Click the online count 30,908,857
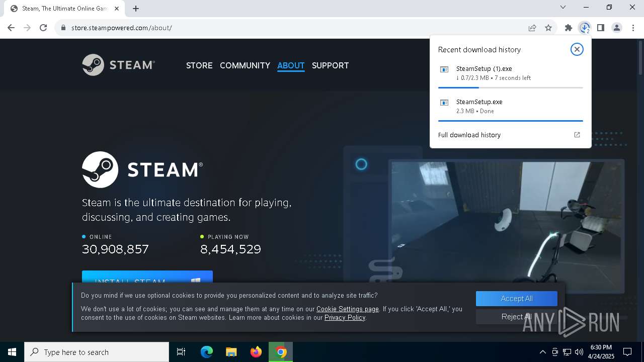This screenshot has height=362, width=644. 115,249
